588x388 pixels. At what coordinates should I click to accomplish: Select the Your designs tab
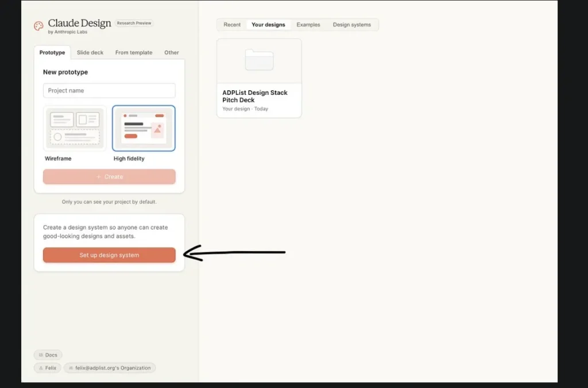click(x=268, y=25)
